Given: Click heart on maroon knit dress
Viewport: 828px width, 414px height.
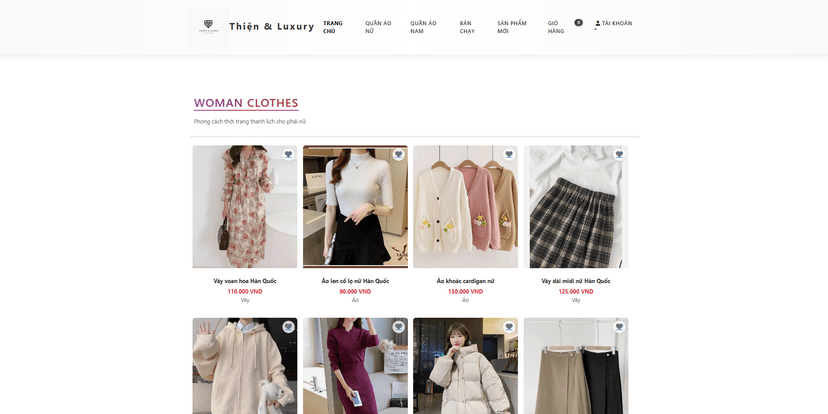Looking at the screenshot, I should click(399, 327).
